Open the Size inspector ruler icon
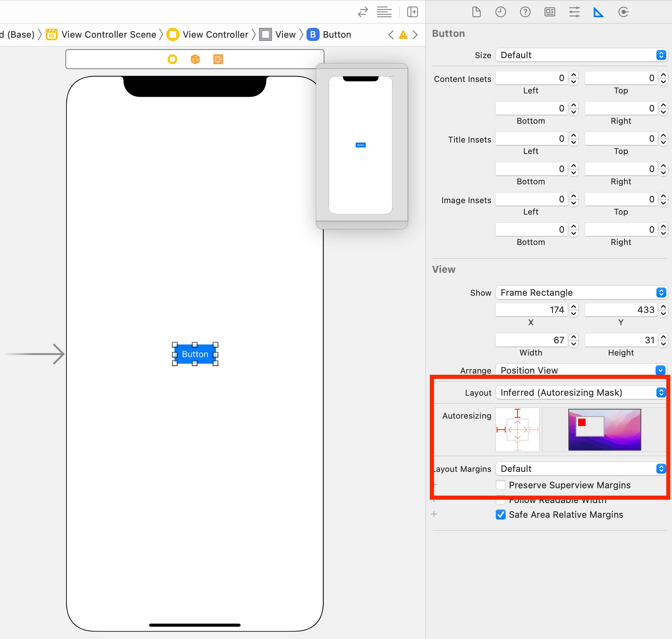The image size is (672, 639). click(599, 12)
